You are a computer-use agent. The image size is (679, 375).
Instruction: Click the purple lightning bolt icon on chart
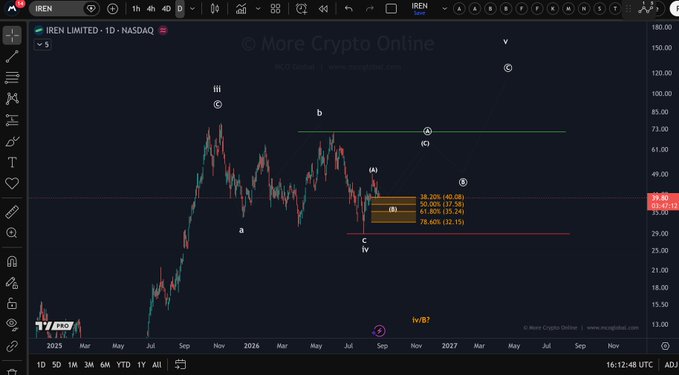pos(379,331)
